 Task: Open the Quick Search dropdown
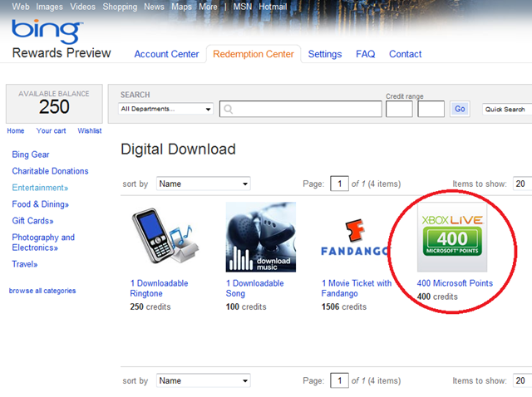point(506,109)
